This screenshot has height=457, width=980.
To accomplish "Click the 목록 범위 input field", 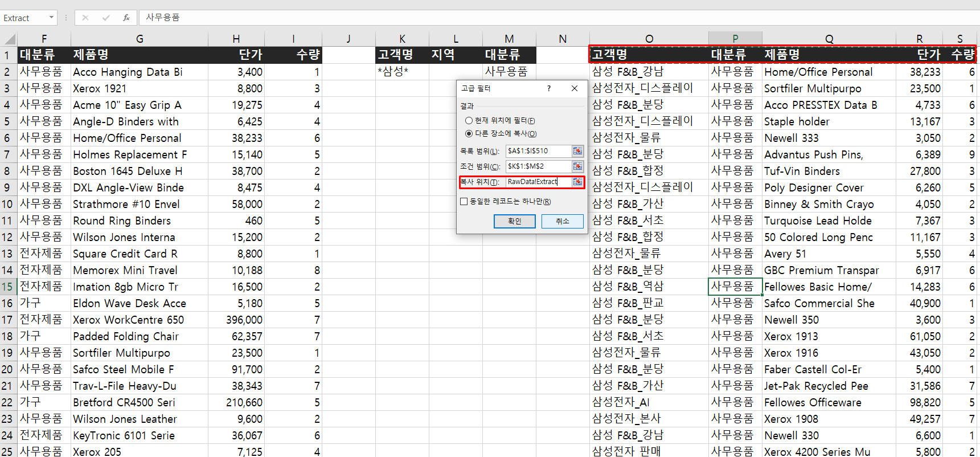I will point(539,151).
